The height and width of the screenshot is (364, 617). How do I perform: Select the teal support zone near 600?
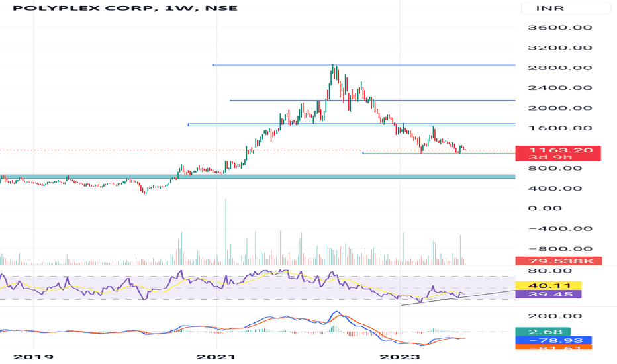pos(258,177)
